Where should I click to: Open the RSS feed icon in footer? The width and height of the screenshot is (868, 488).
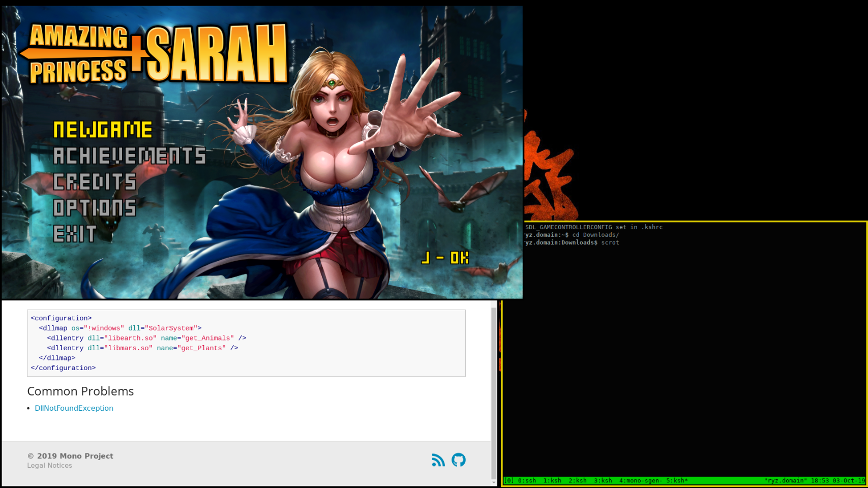pos(438,460)
